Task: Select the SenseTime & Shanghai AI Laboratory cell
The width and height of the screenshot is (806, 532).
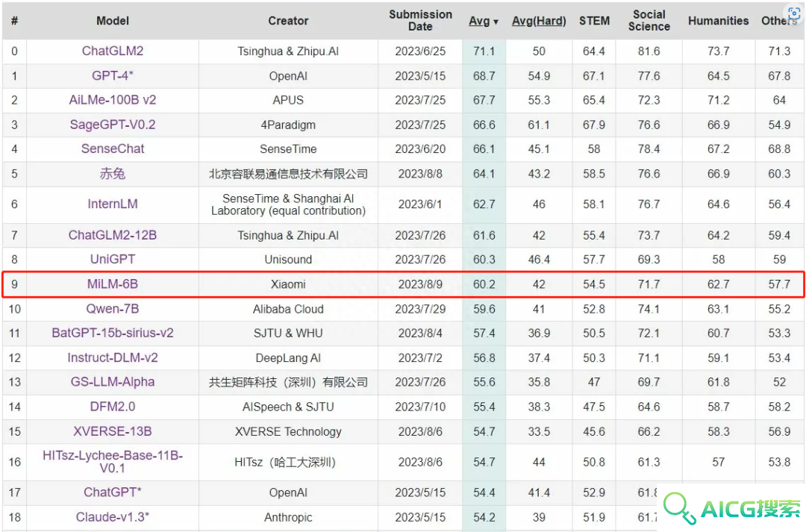Action: pos(288,204)
